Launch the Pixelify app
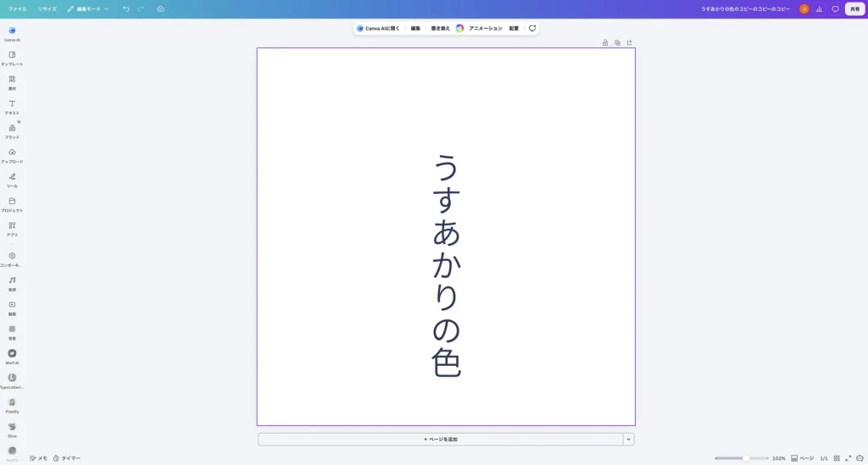Viewport: 868px width, 465px height. 12,405
